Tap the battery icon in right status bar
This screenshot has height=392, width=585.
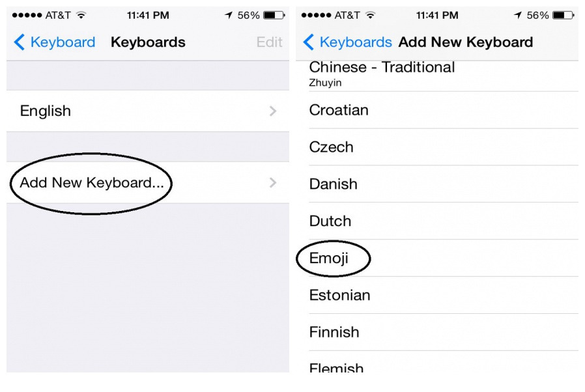pos(563,15)
